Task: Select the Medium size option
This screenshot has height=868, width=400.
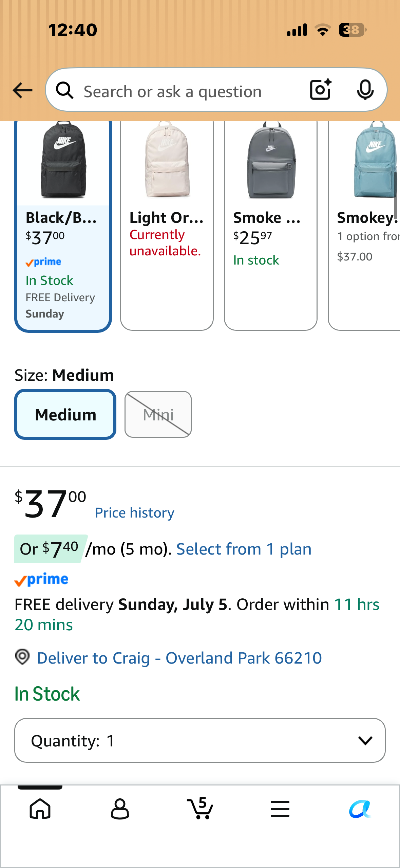Action: (x=65, y=414)
